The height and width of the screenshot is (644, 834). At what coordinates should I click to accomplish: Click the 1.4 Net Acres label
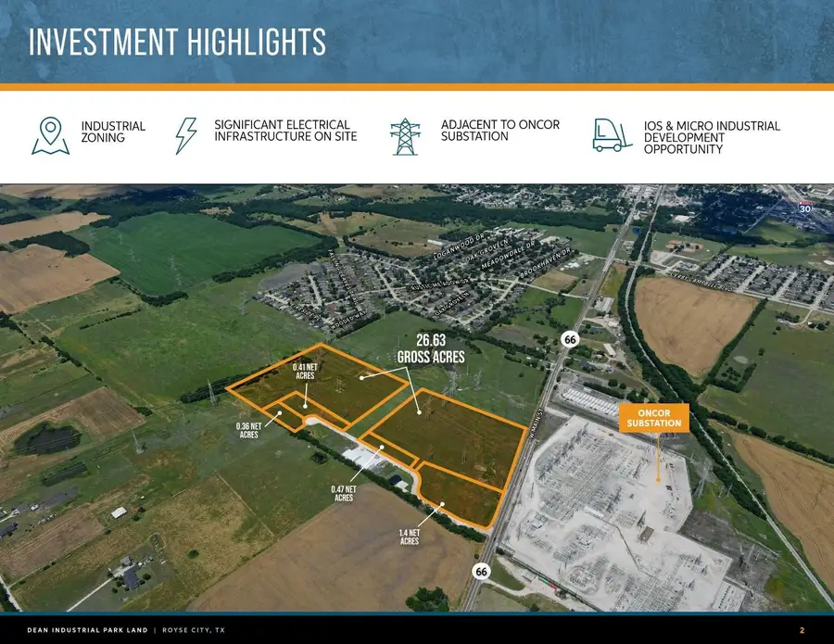409,537
